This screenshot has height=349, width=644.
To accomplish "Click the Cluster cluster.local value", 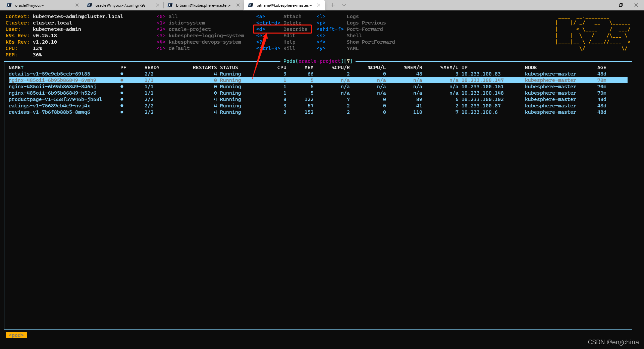I will tap(52, 23).
